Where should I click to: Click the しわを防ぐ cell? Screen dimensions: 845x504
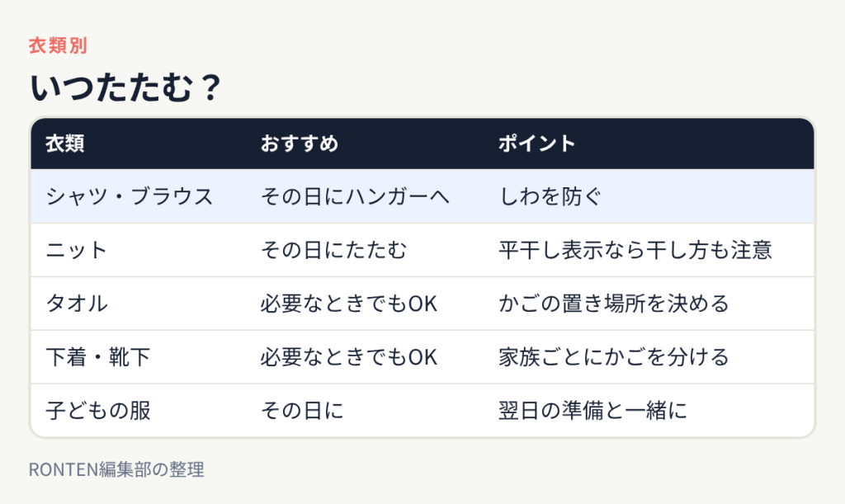click(550, 196)
